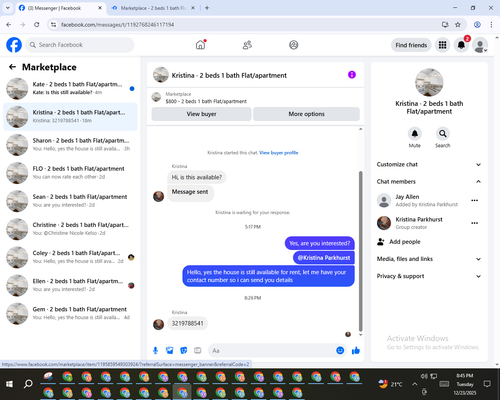Open Sharon chat in Marketplace list
The image size is (500, 400).
click(x=70, y=145)
